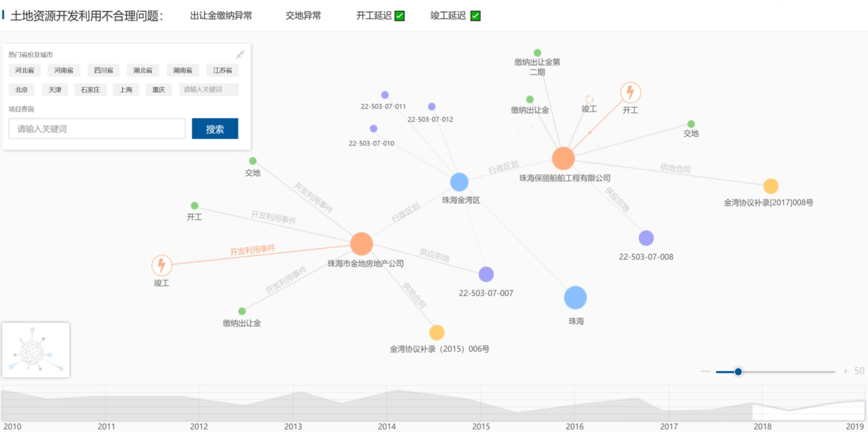Filter by 湖北省 tag

point(143,70)
